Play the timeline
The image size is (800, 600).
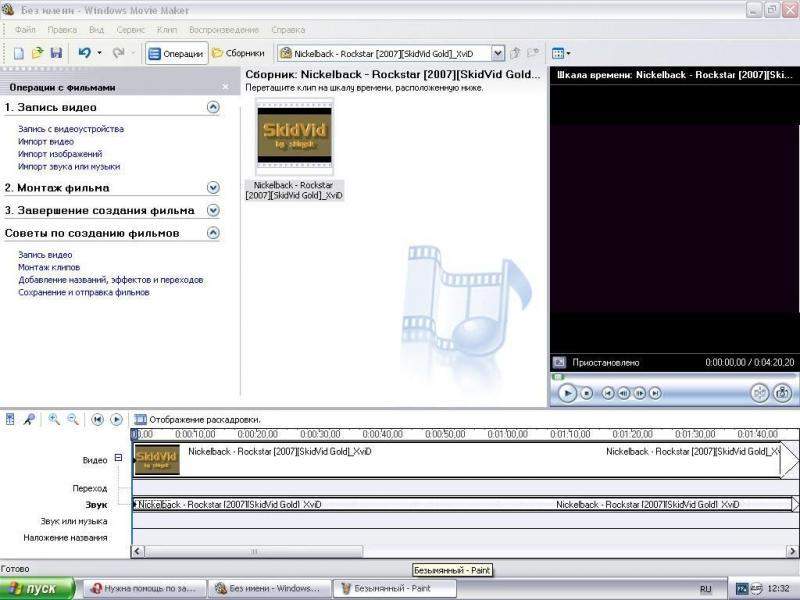[116, 419]
